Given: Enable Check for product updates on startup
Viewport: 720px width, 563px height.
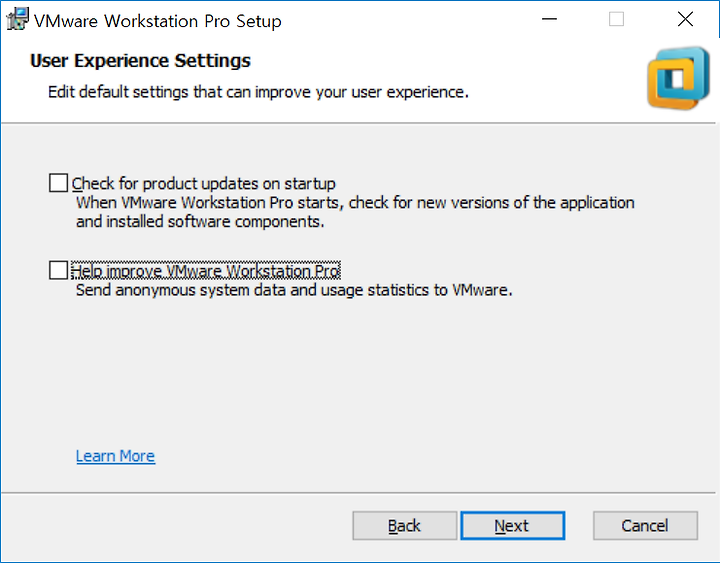Looking at the screenshot, I should pos(58,183).
